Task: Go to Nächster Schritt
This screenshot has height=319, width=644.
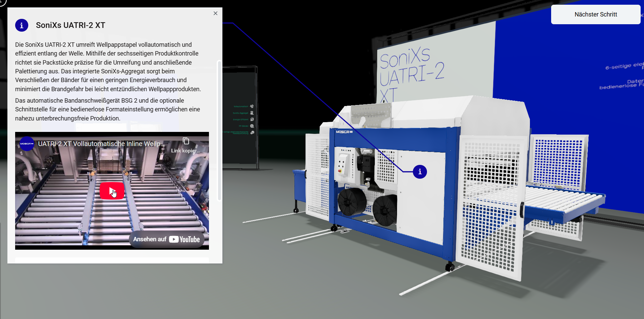Action: pos(596,14)
